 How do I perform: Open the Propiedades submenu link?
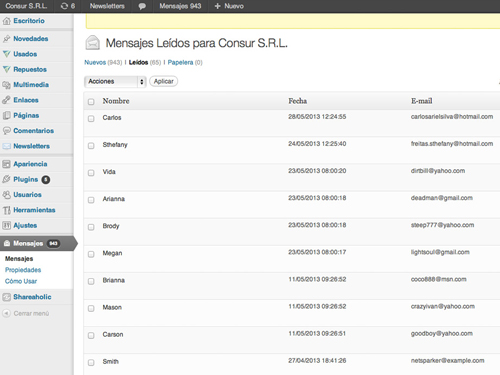coord(23,270)
